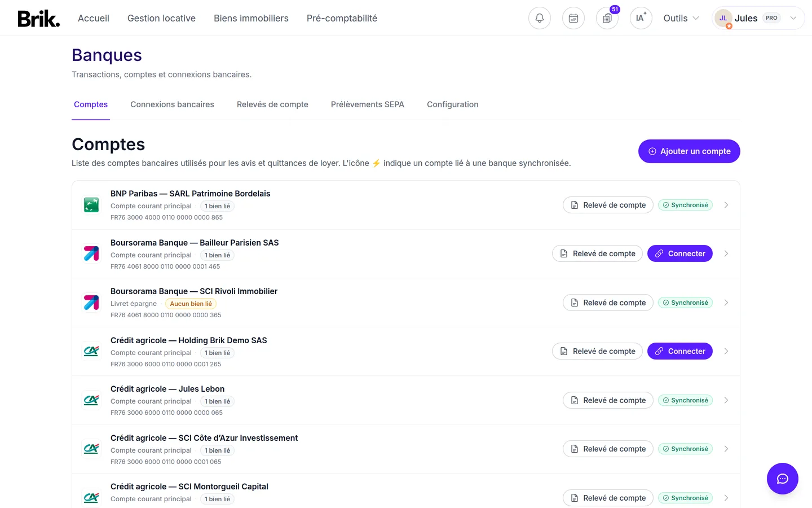The width and height of the screenshot is (812, 508).
Task: Click Synchronisé badge on SCI Montorgueil Capital row
Action: click(x=685, y=498)
